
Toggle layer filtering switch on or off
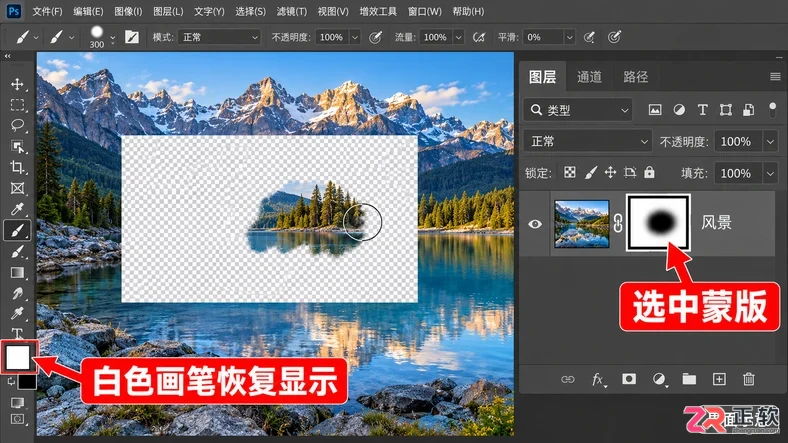tap(772, 109)
